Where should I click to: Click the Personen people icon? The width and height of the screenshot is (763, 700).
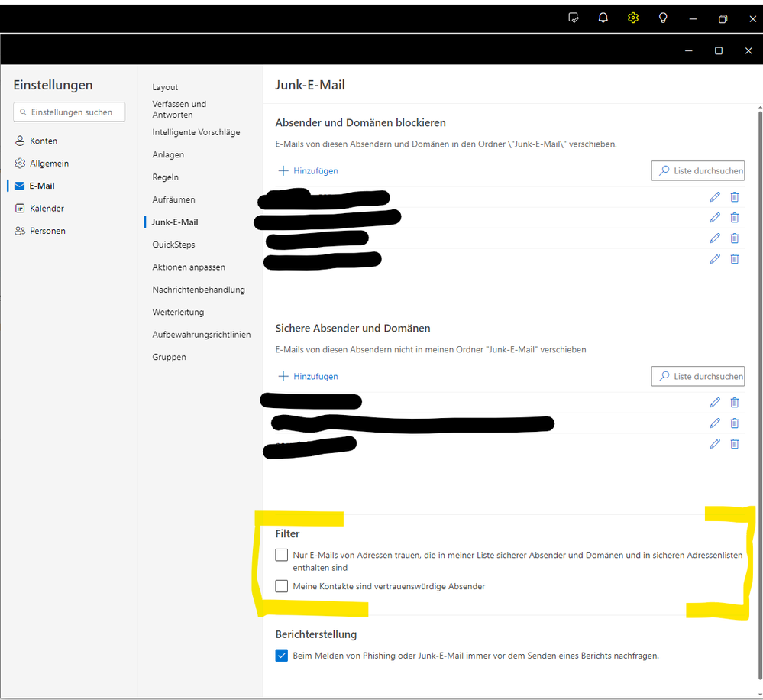20,231
